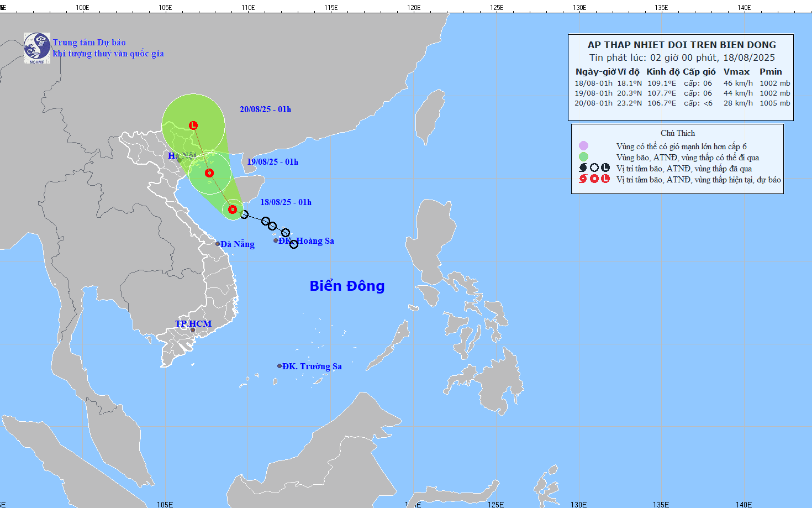Click the line 'Tin phát lúc: 02 giờ 00 phút, 18/08/2025'
Viewport: 812px width, 508px height.
(682, 57)
